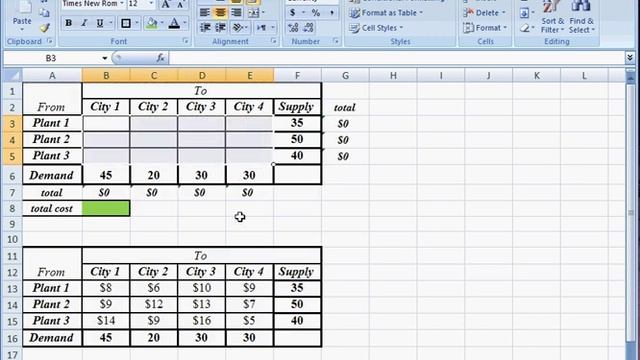
Task: Open the Borders dropdown arrow
Action: pyautogui.click(x=137, y=23)
